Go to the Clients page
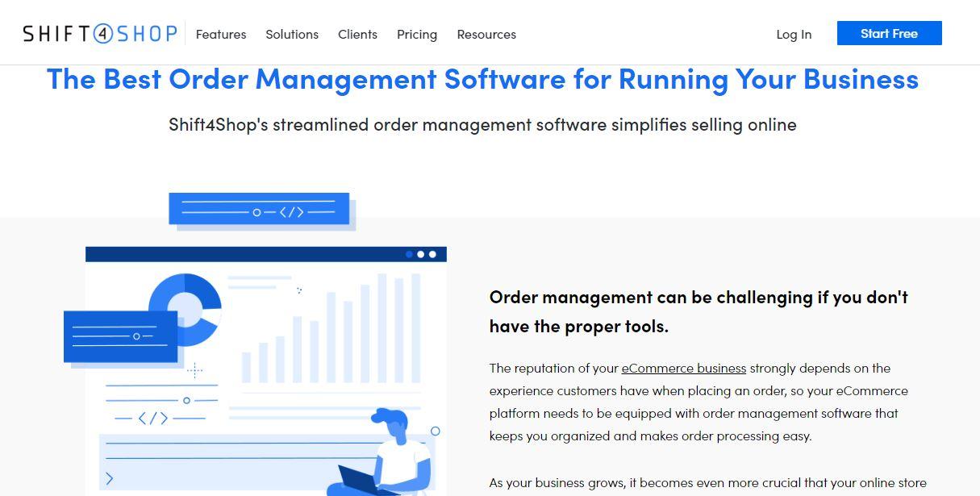Screen dimensions: 980x496 coord(357,34)
